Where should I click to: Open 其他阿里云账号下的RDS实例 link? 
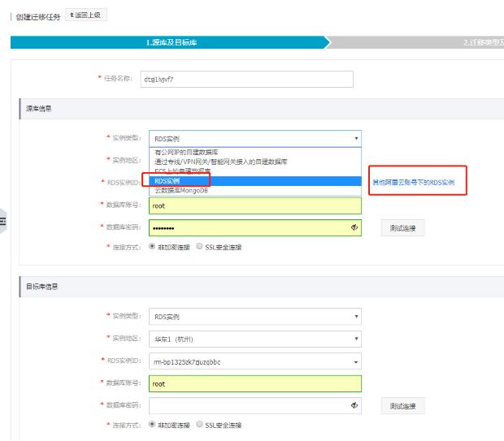point(419,183)
